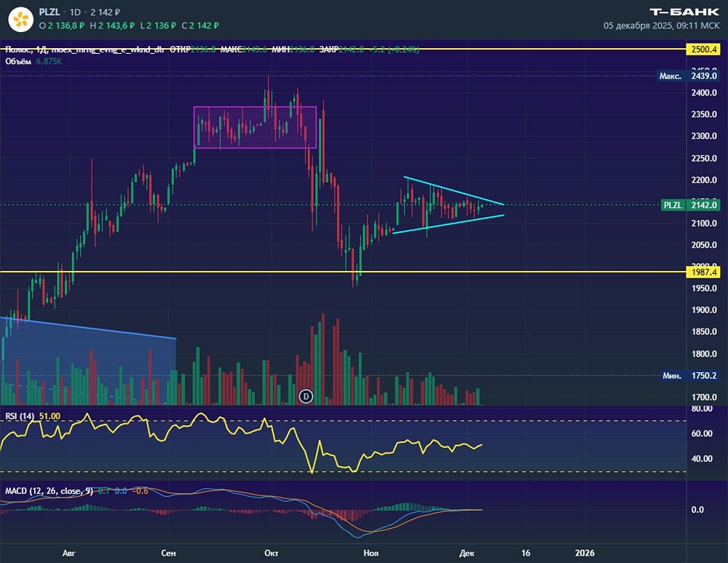The height and width of the screenshot is (563, 728).
Task: Click the T-БАНК logo
Action: (684, 12)
